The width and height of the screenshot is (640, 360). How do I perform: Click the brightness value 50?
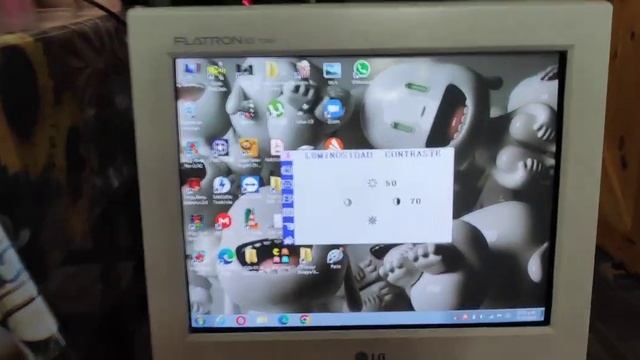391,183
